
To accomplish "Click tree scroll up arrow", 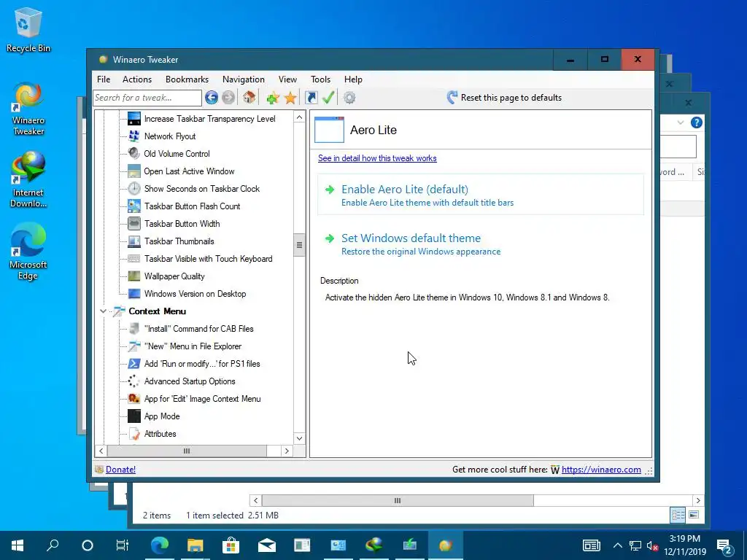I will click(299, 117).
